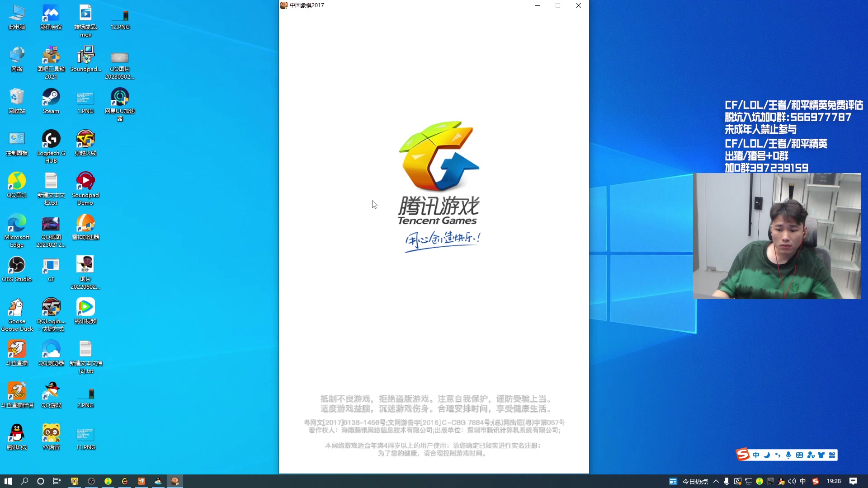This screenshot has height=488, width=868.
Task: Click the Sogou S logo icon
Action: 743,454
